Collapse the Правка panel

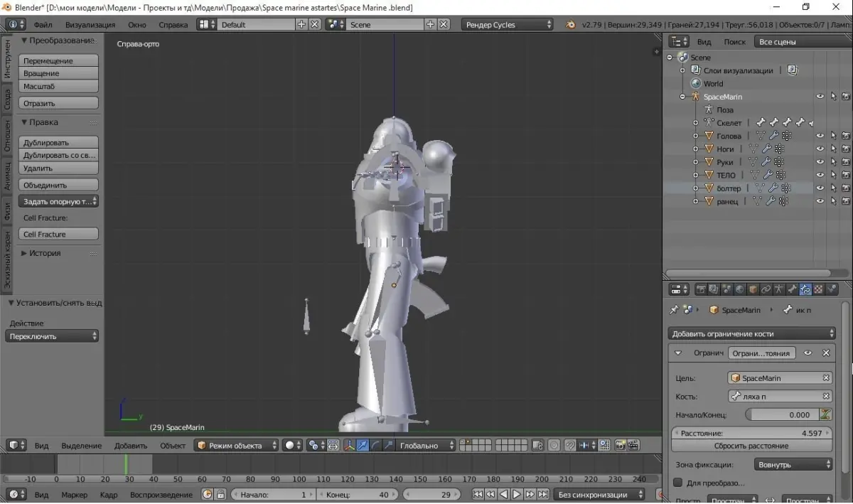pyautogui.click(x=24, y=122)
